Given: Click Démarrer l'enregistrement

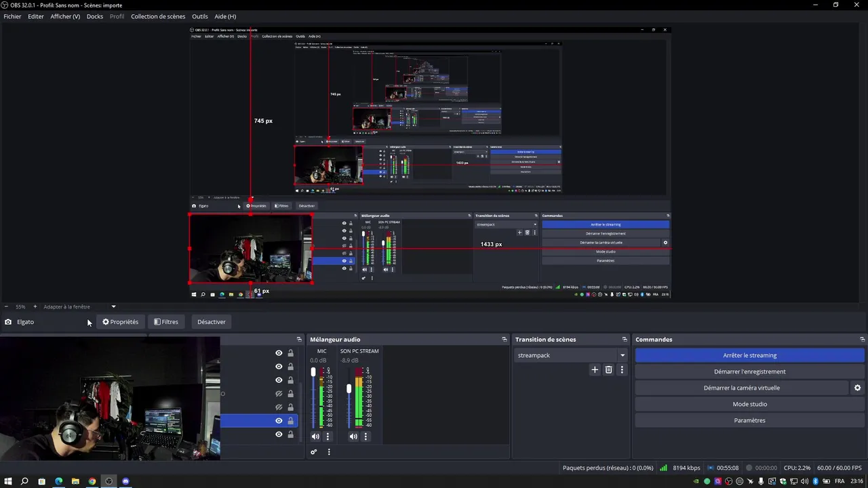Looking at the screenshot, I should point(750,371).
